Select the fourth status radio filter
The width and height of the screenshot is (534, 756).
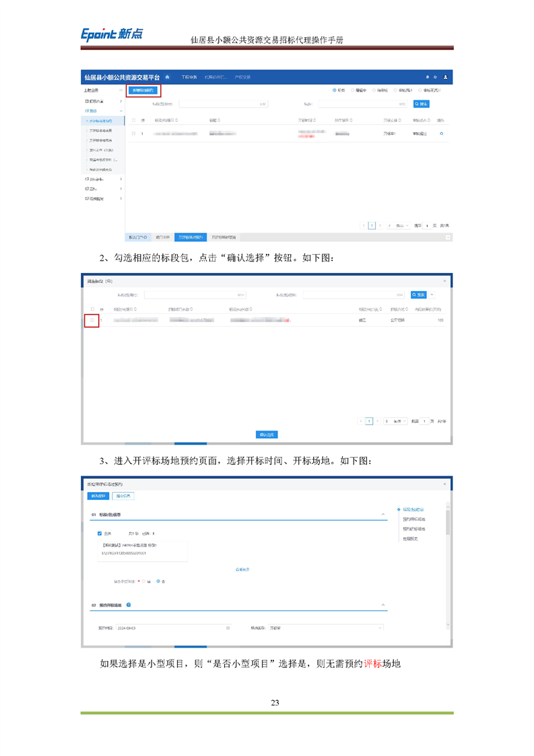pos(396,90)
